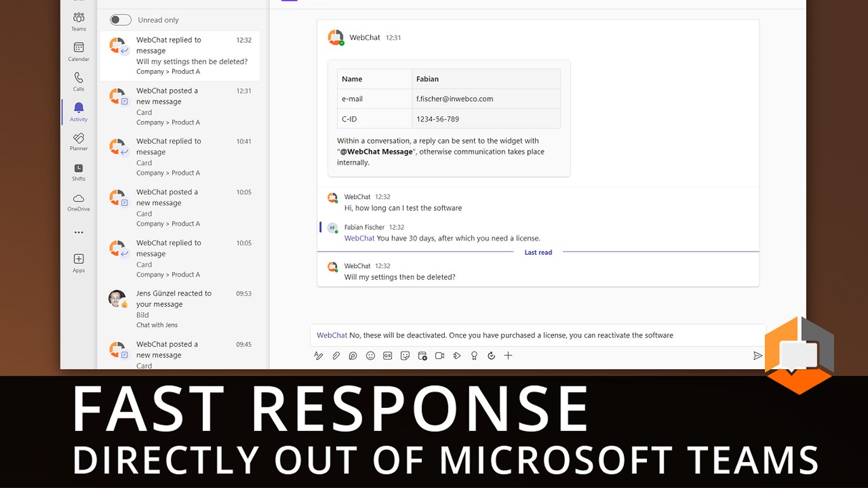Open activity 'WebChat replied to message' at 12:32
Viewport: 868px width, 488px height.
(x=180, y=55)
